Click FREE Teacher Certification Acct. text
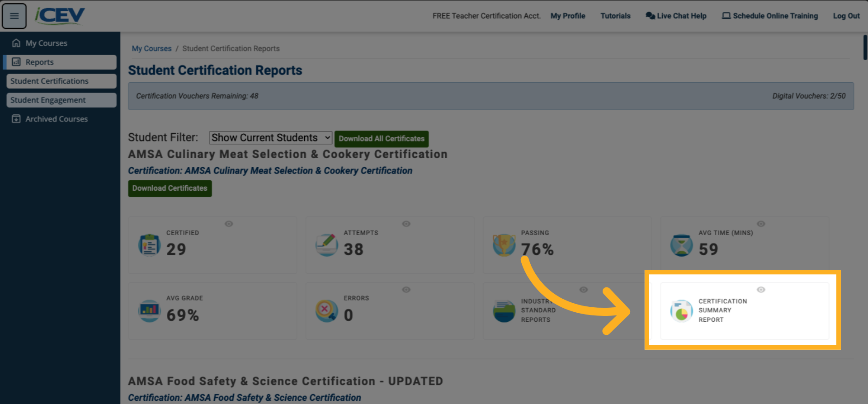The height and width of the screenshot is (404, 868). coord(486,16)
